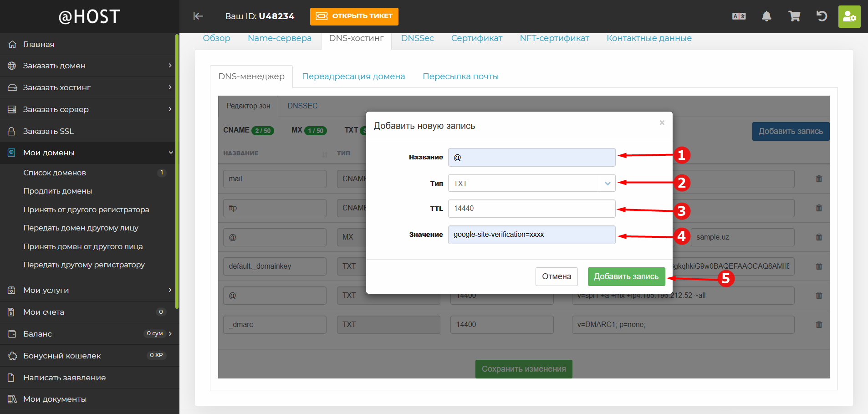Viewport: 868px width, 414px height.
Task: Filter records by CNAME type
Action: tap(249, 130)
